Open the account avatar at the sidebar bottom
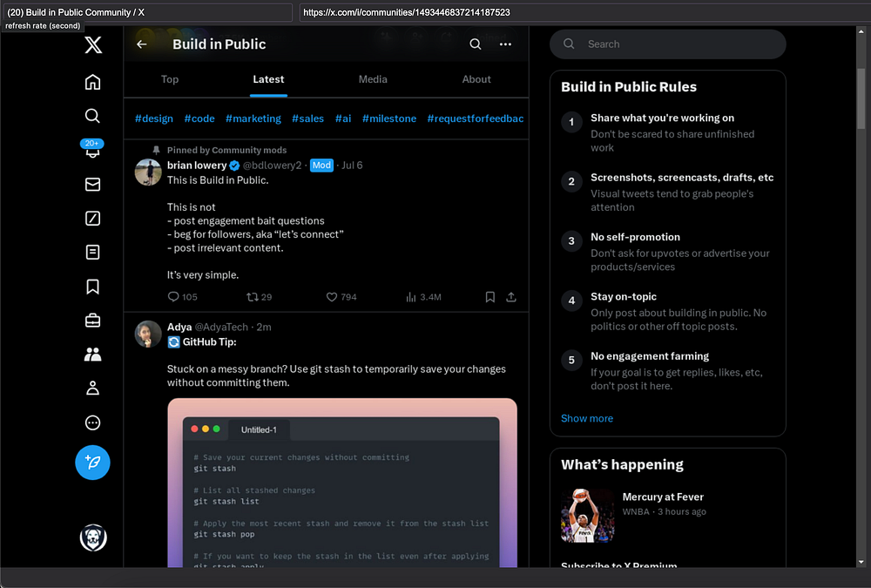This screenshot has width=871, height=588. click(x=93, y=538)
